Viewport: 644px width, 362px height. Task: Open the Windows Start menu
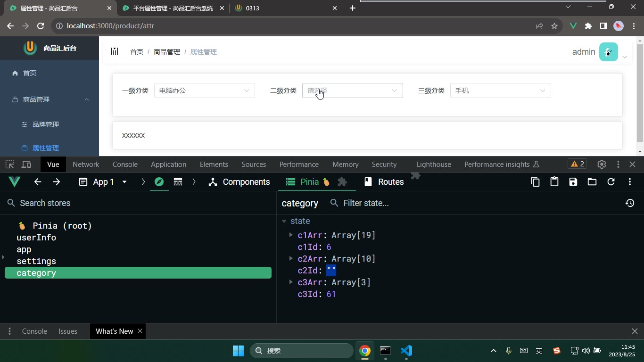[238, 351]
